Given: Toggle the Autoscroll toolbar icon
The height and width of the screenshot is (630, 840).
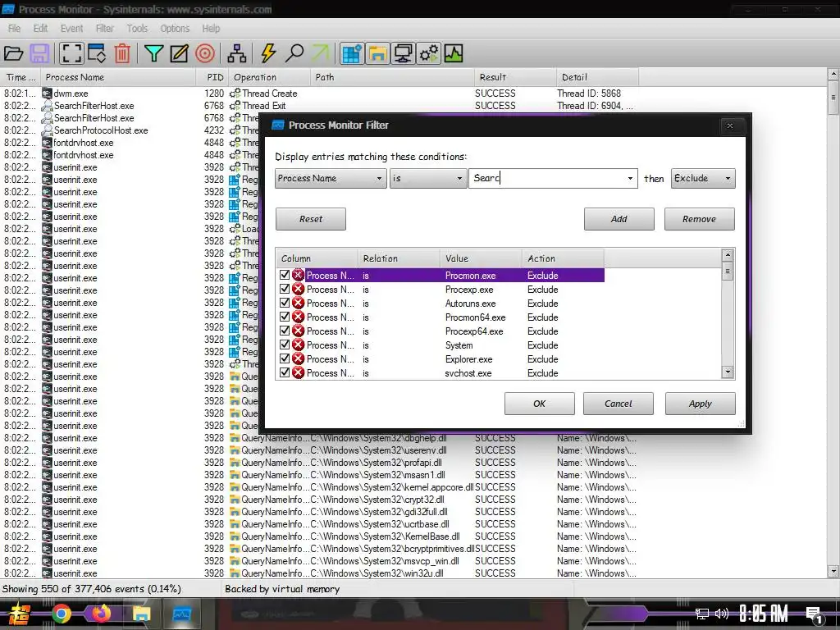Looking at the screenshot, I should [x=97, y=53].
